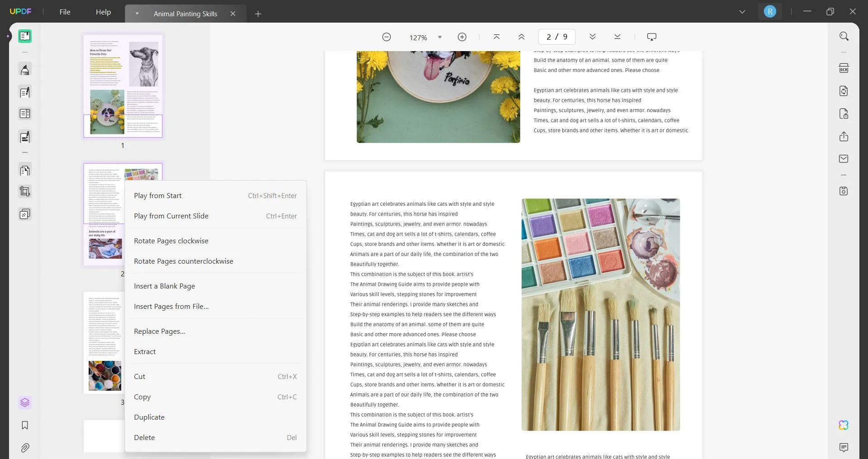Image resolution: width=868 pixels, height=459 pixels.
Task: Open the Search tool
Action: [844, 36]
